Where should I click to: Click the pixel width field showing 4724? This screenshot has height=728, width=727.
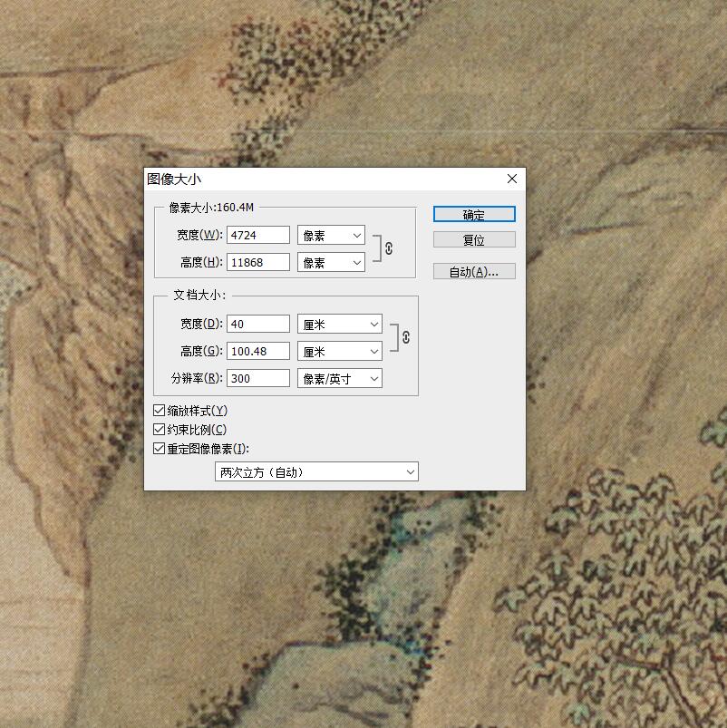[258, 235]
